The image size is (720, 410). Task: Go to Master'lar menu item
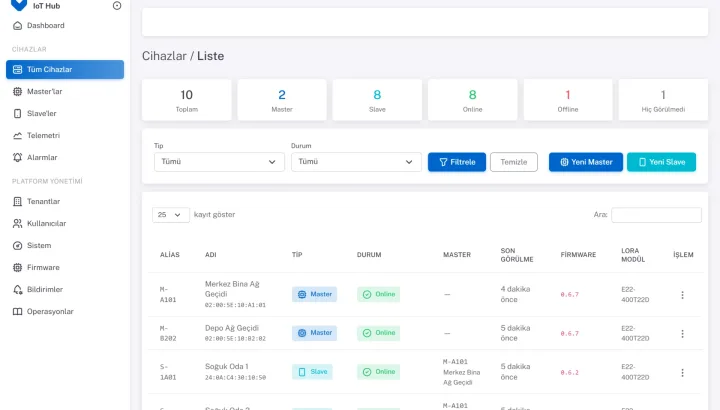65,91
